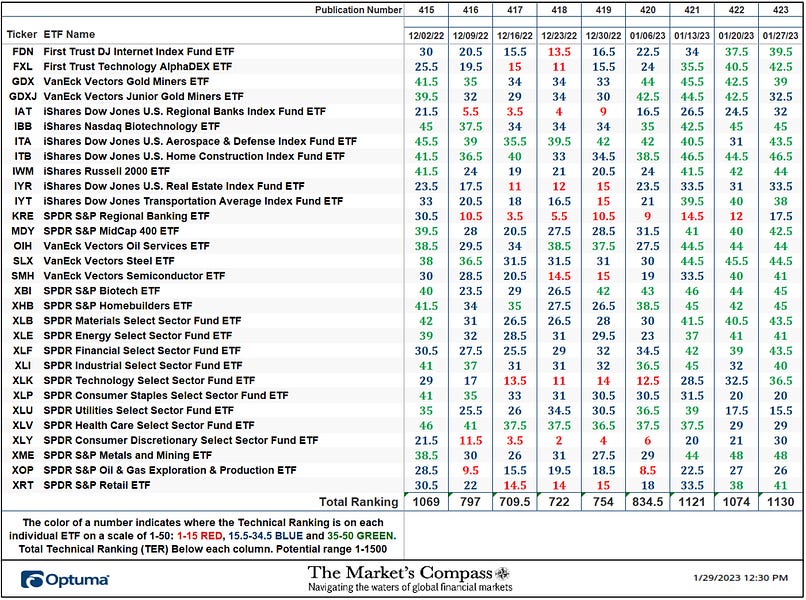The width and height of the screenshot is (806, 600).
Task: Select 'First Trust DJ Internet Index Fund ETF' name
Action: [139, 52]
